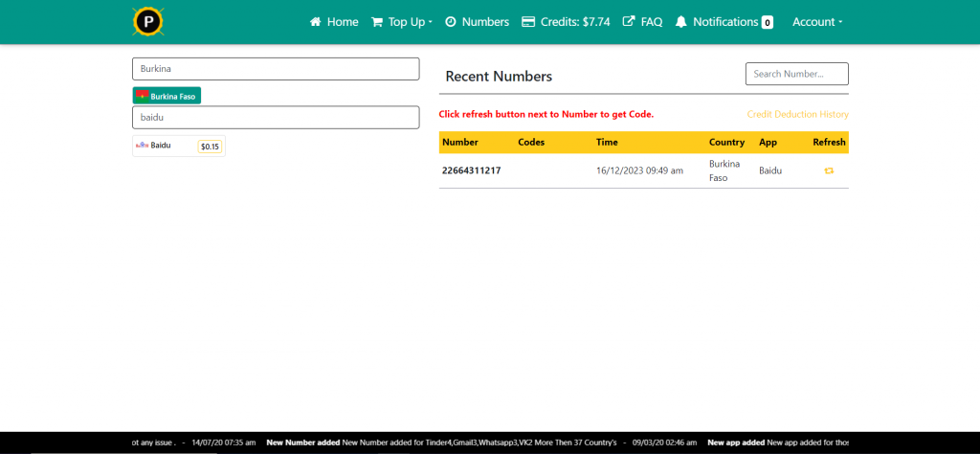Image resolution: width=980 pixels, height=454 pixels.
Task: Click the yellow P site logo
Action: 148,22
